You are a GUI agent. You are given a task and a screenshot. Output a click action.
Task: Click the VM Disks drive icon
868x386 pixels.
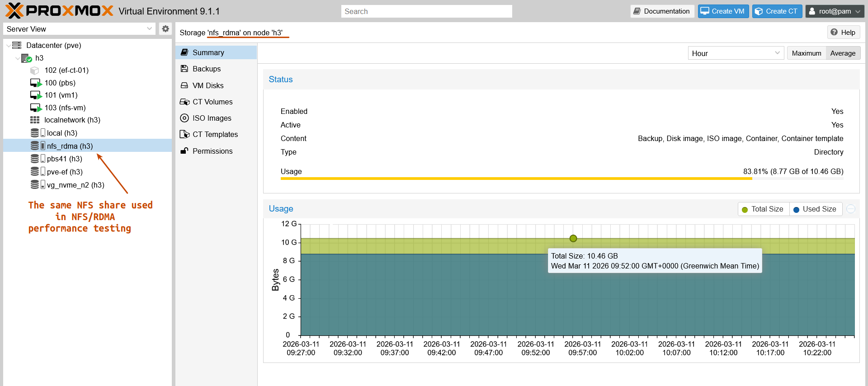[184, 85]
